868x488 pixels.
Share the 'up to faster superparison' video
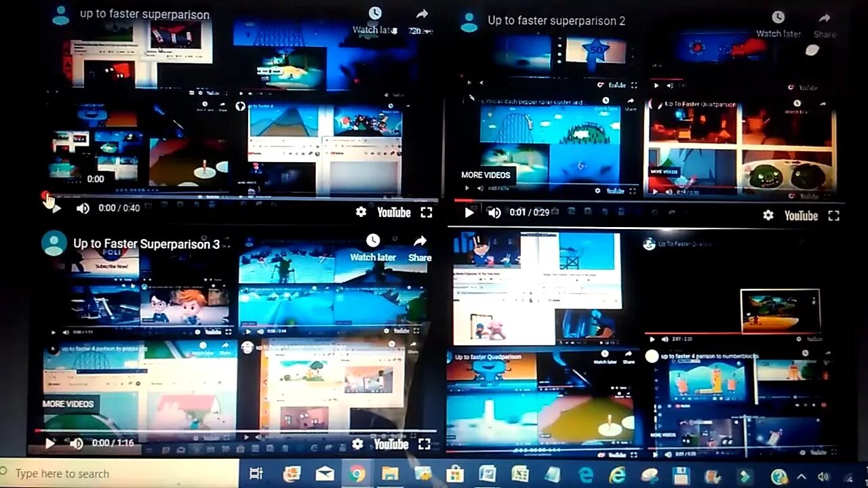coord(421,20)
